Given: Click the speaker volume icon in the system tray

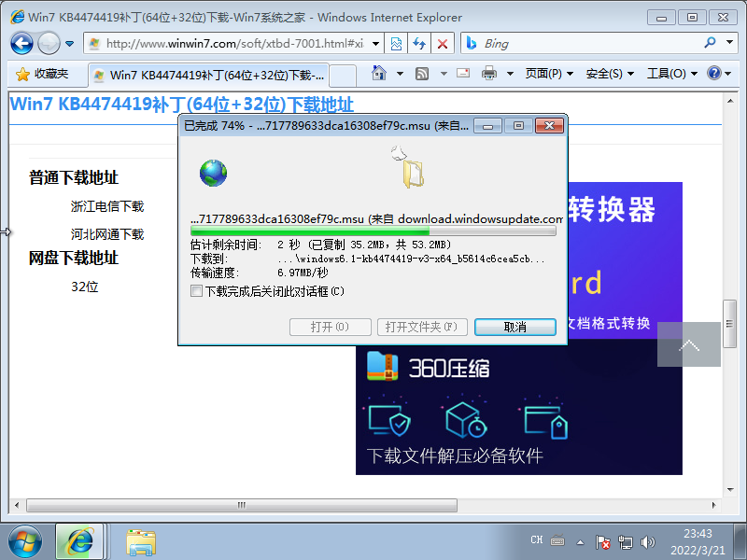Looking at the screenshot, I should 648,541.
